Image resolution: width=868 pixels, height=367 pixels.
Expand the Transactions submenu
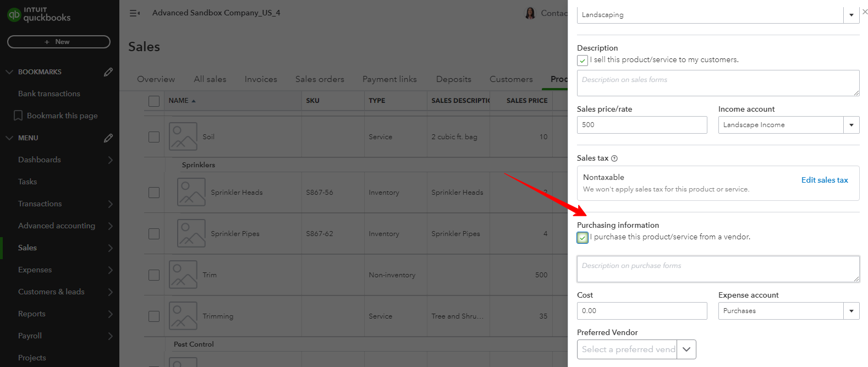(x=110, y=204)
